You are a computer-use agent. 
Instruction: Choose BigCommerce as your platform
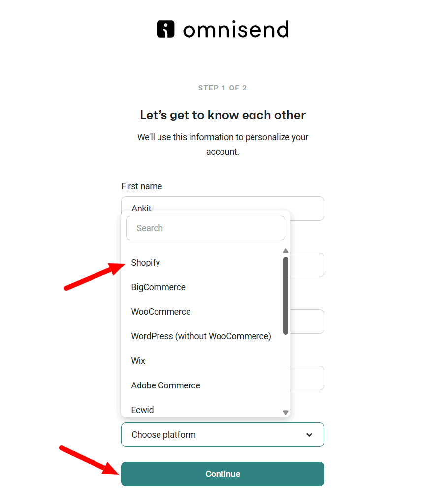158,287
